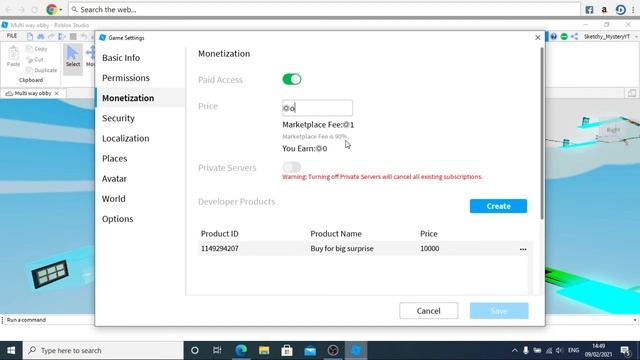
Task: Click the volume tray icon
Action: click(x=559, y=350)
